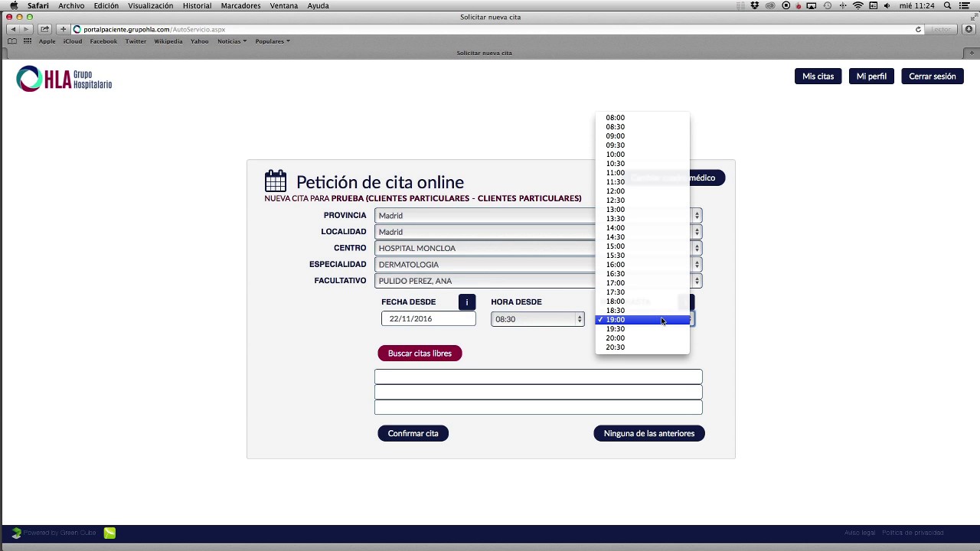Screen dimensions: 980x551
Task: Click Ninguna de las anteriores button
Action: tap(648, 433)
